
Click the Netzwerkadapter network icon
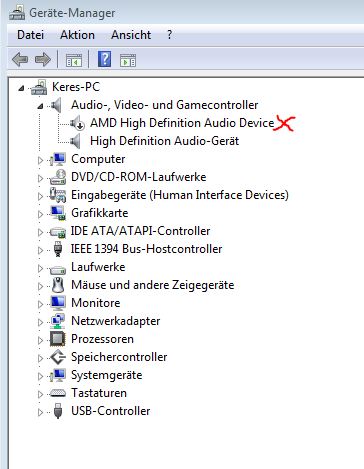click(58, 321)
